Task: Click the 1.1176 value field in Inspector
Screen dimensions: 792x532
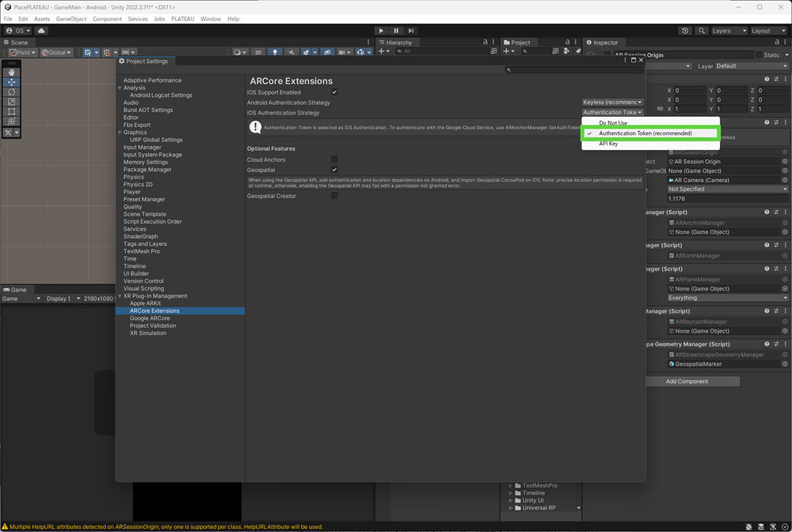Action: pyautogui.click(x=727, y=198)
